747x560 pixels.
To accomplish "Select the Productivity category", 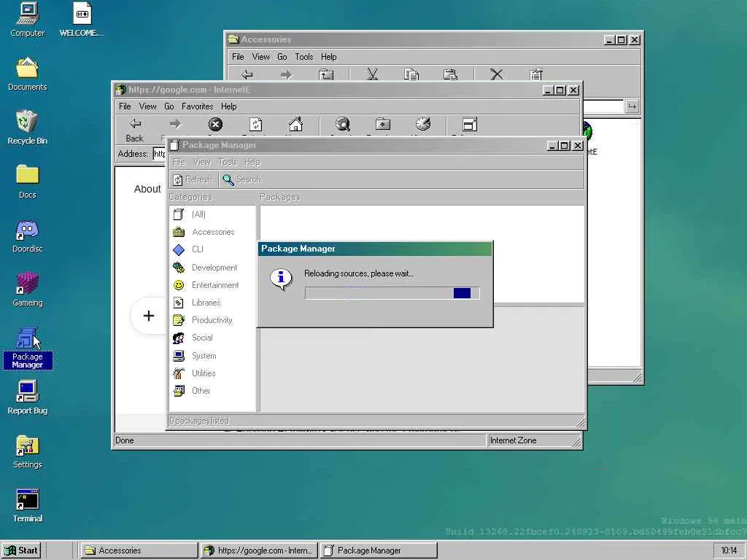I will click(x=212, y=320).
